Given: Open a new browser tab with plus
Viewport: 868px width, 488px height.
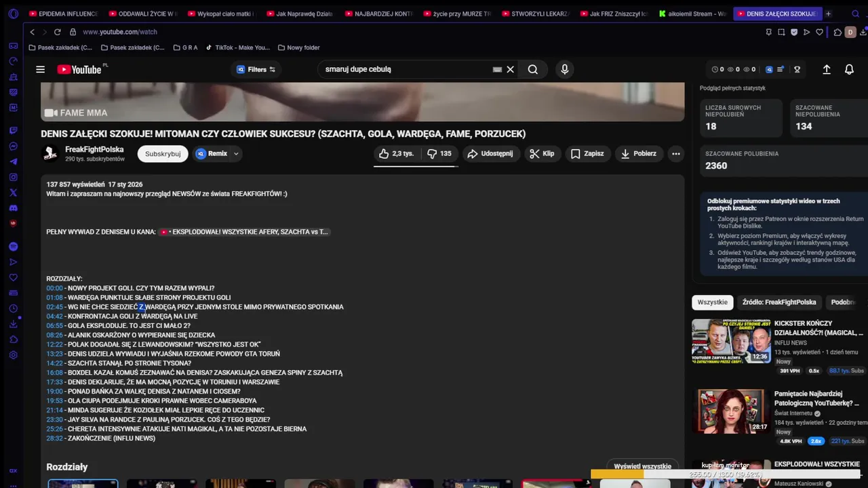Looking at the screenshot, I should click(x=828, y=14).
